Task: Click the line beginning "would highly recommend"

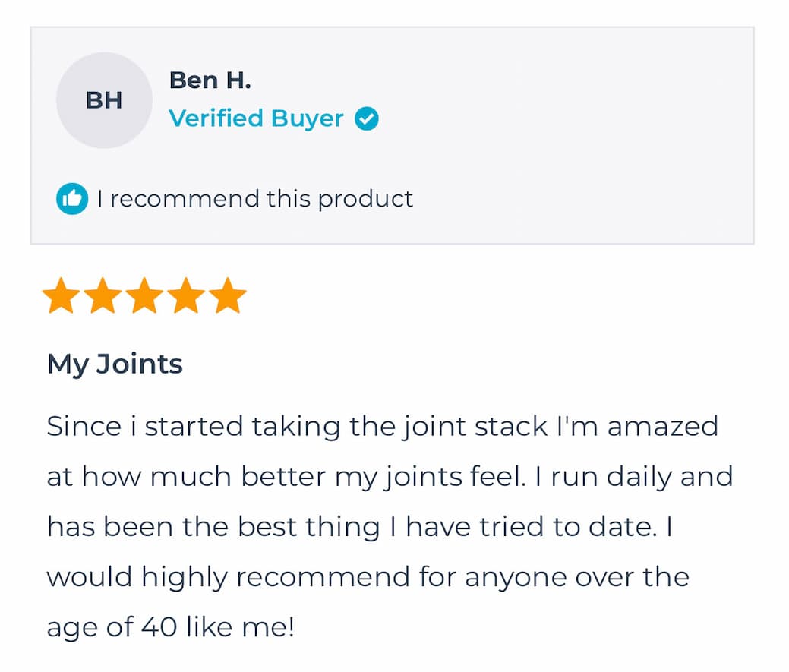Action: click(x=368, y=577)
